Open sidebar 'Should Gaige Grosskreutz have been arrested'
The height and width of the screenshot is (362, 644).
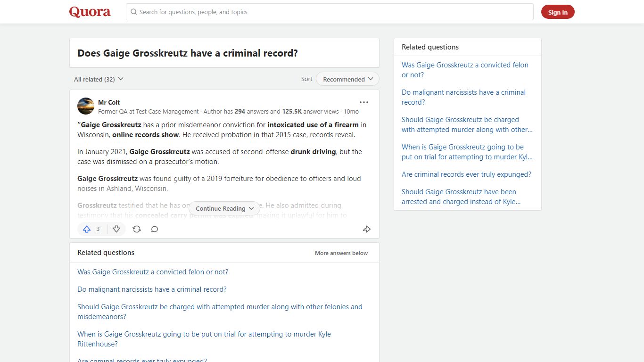(x=461, y=197)
